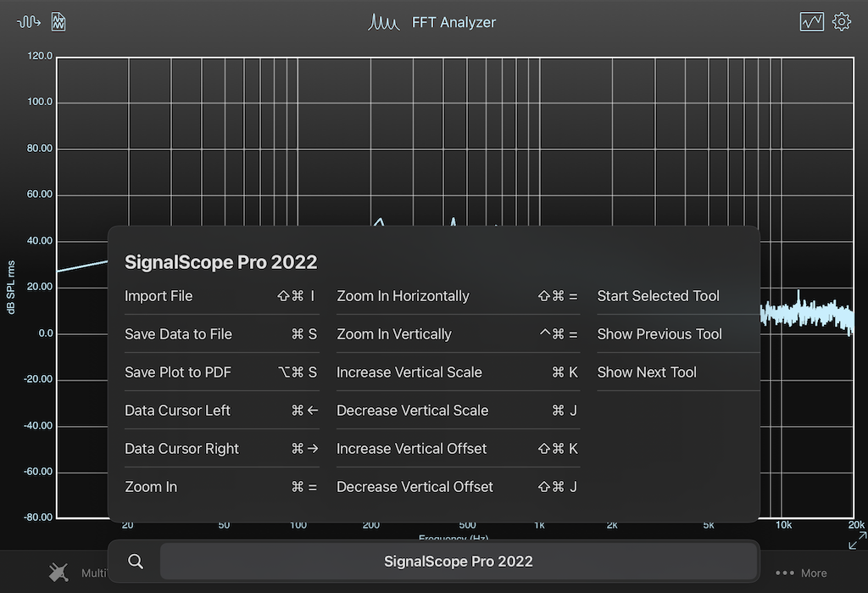Select Save Plot to PDF
The image size is (868, 593).
[178, 372]
